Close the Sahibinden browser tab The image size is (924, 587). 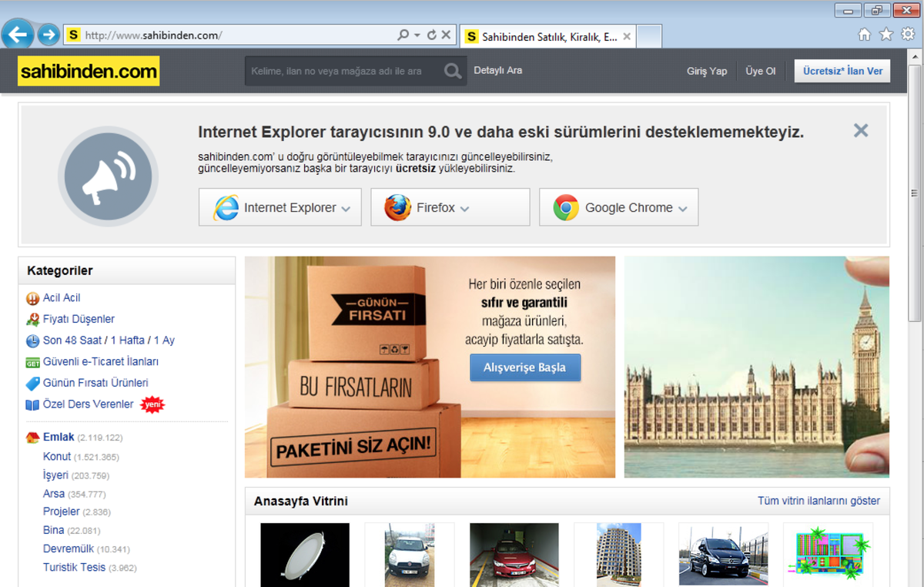pos(627,36)
